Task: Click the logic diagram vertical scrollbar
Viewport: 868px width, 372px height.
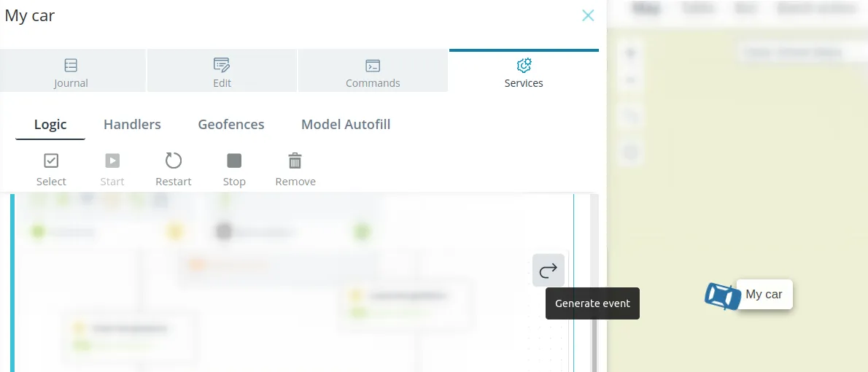Action: [594, 344]
